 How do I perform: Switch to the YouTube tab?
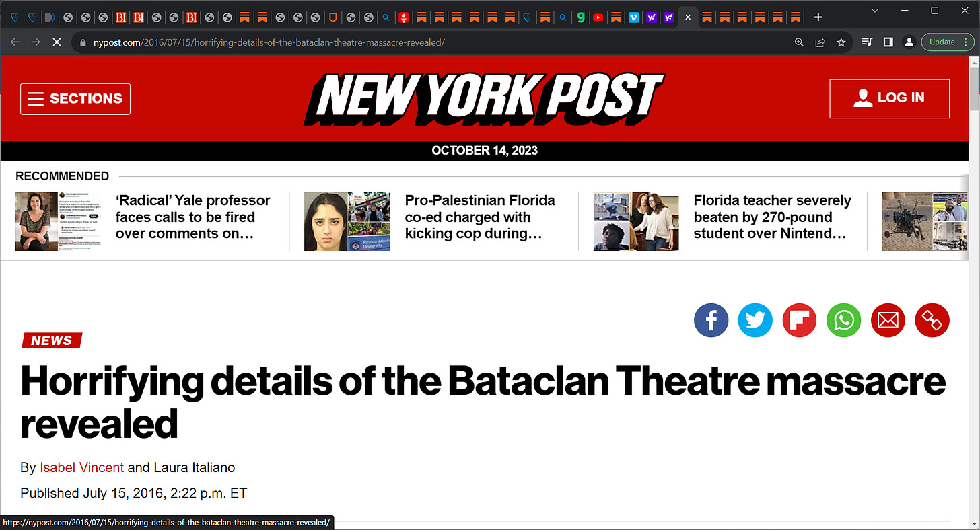tap(598, 17)
